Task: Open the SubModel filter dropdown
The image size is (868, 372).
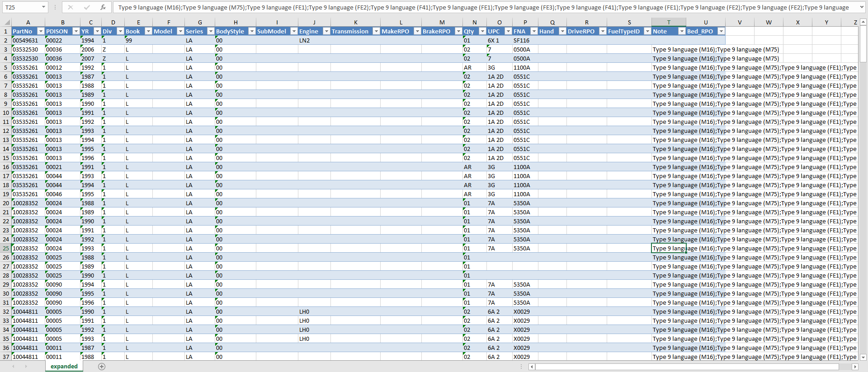Action: (x=294, y=31)
